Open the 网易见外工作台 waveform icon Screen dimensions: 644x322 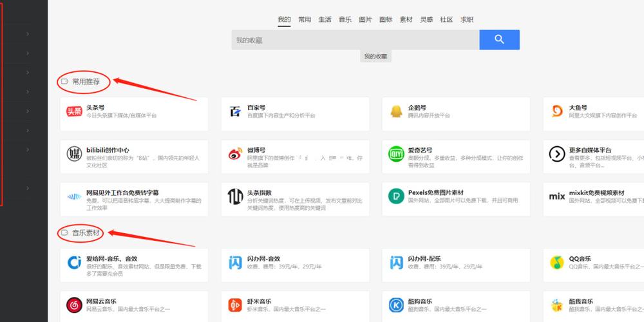click(74, 196)
